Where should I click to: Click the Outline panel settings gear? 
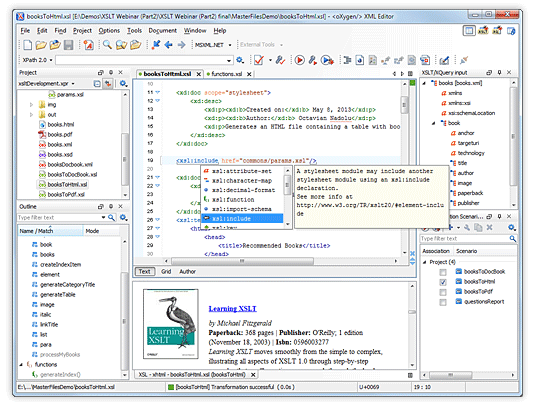point(123,217)
